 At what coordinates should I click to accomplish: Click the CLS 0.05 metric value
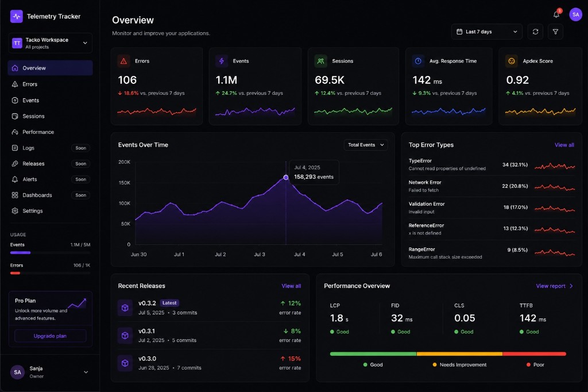465,318
